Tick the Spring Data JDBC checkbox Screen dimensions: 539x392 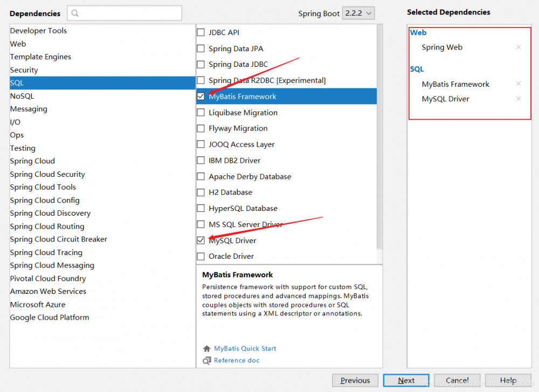[x=201, y=64]
